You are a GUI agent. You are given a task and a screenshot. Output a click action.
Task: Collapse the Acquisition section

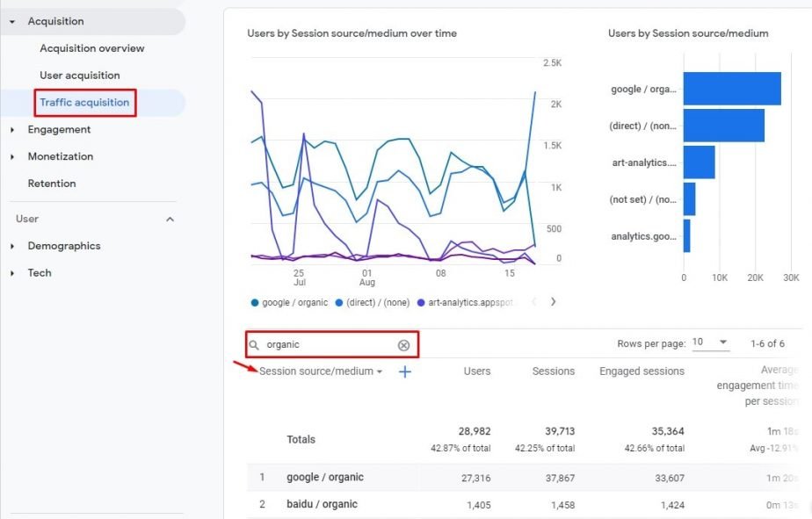coord(12,22)
